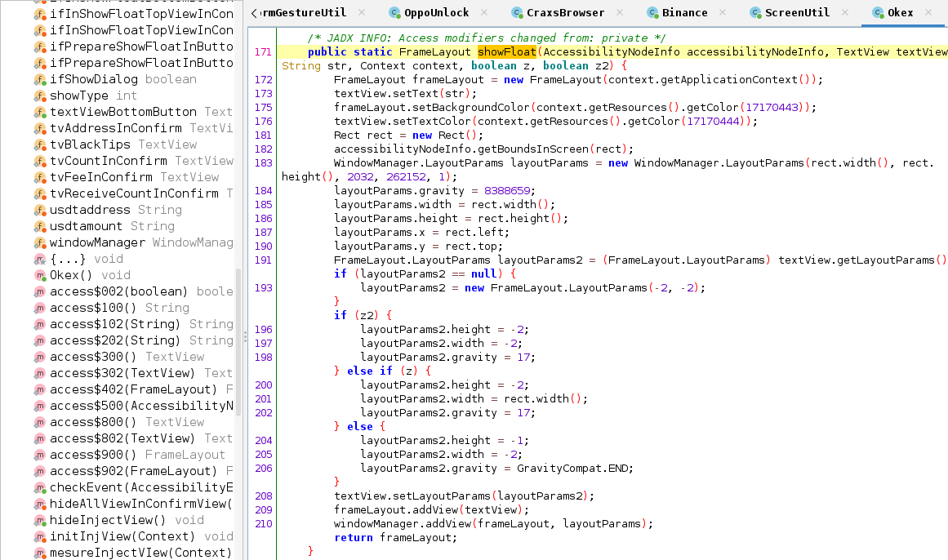Click the field icon beside usdtaddress
The width and height of the screenshot is (948, 560).
coord(40,210)
